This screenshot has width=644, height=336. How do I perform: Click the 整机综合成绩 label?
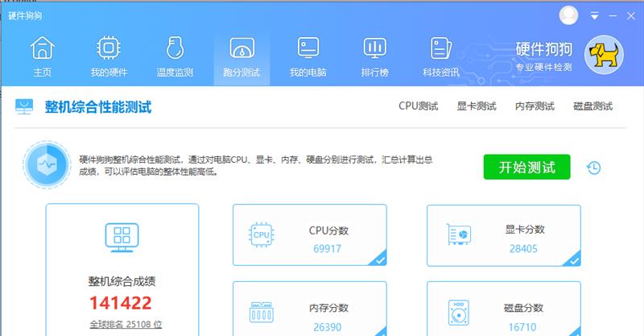pos(122,281)
